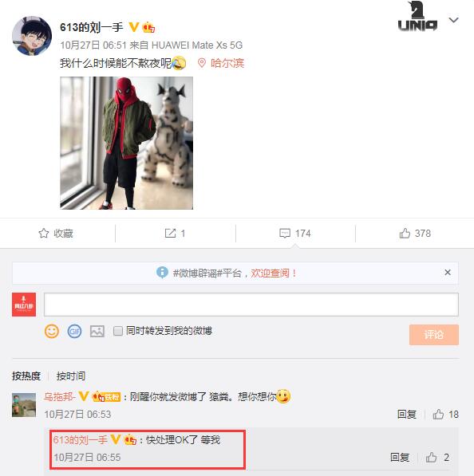Image resolution: width=474 pixels, height=476 pixels.
Task: Open the GIF picker icon
Action: point(74,331)
